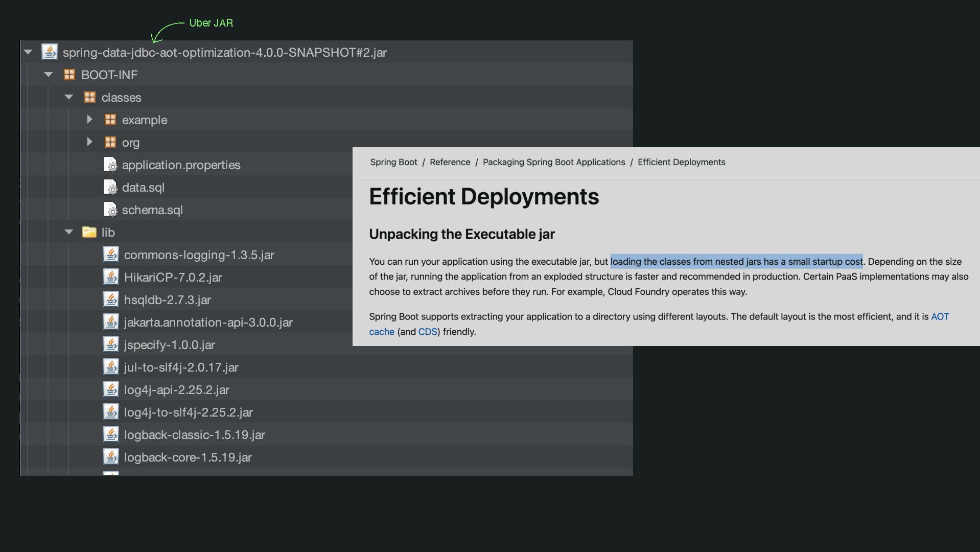Viewport: 980px width, 552px height.
Task: Click the logback-core-1.5.19.jar icon
Action: click(111, 457)
